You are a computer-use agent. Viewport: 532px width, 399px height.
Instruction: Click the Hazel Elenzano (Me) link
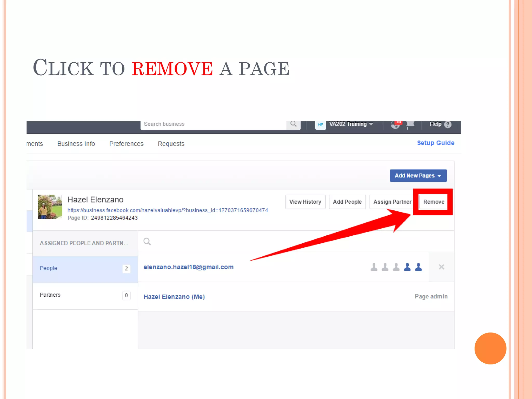click(x=174, y=297)
